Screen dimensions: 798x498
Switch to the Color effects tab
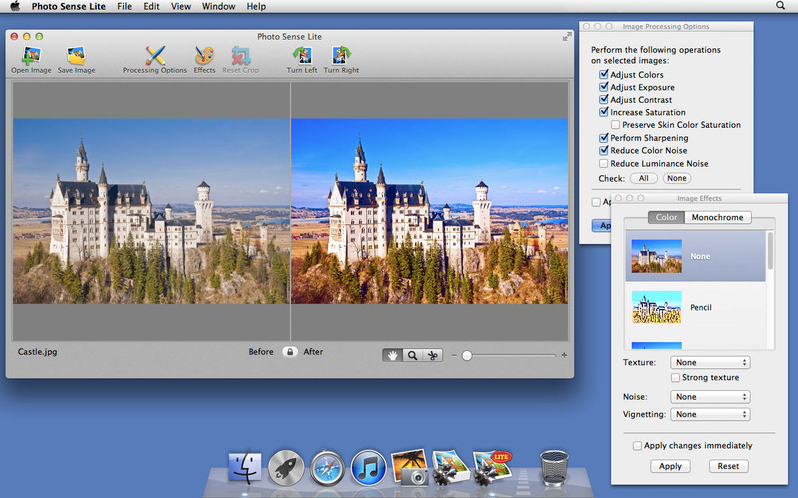point(666,217)
